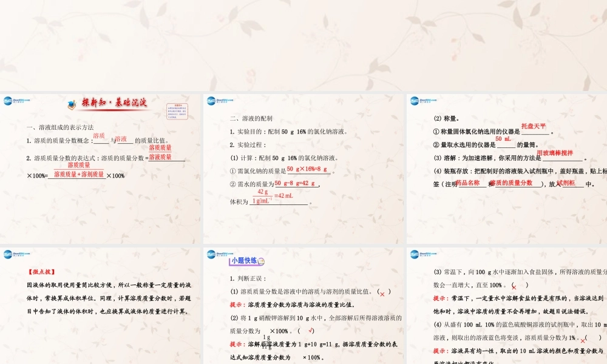Toggle selection of the 探新知·基础沉淀 slide
This screenshot has width=607, height=364.
pos(100,164)
